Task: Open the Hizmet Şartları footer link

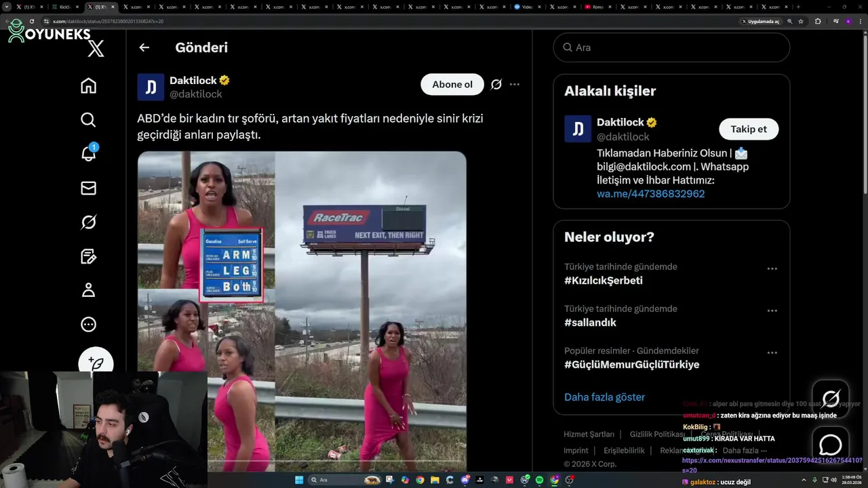Action: (x=589, y=434)
